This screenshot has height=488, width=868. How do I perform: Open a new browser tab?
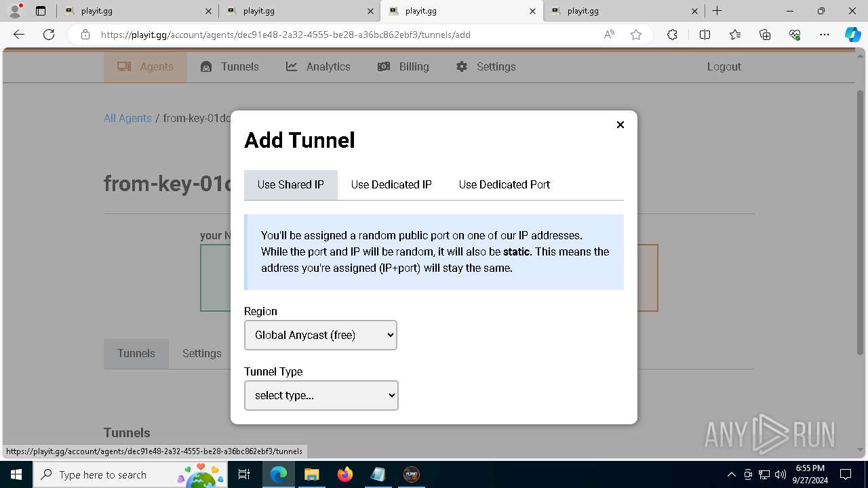click(717, 11)
